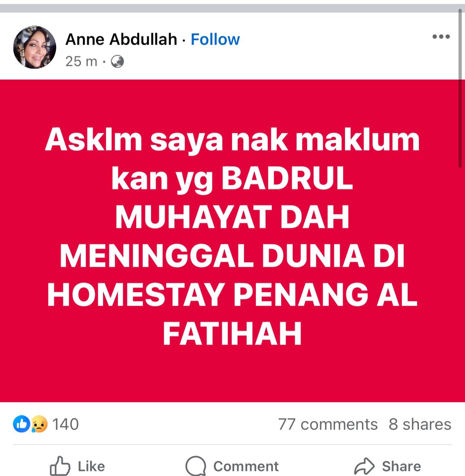View the 8 shares list

pyautogui.click(x=420, y=424)
